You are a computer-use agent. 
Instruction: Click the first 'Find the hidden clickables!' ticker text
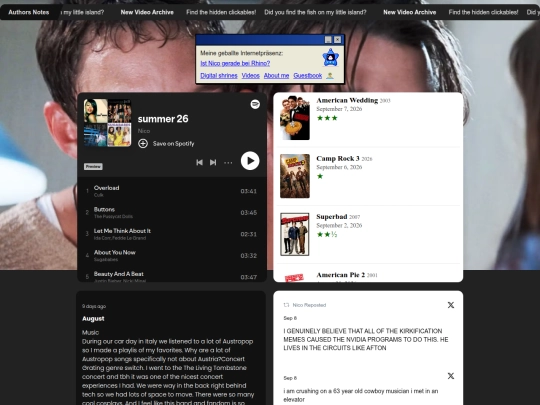point(221,12)
